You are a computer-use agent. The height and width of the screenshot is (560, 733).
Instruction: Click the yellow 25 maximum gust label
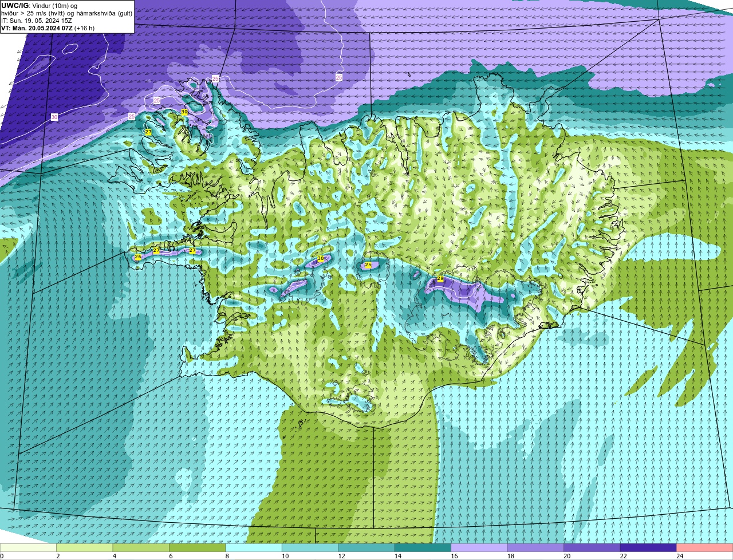[x=368, y=265]
